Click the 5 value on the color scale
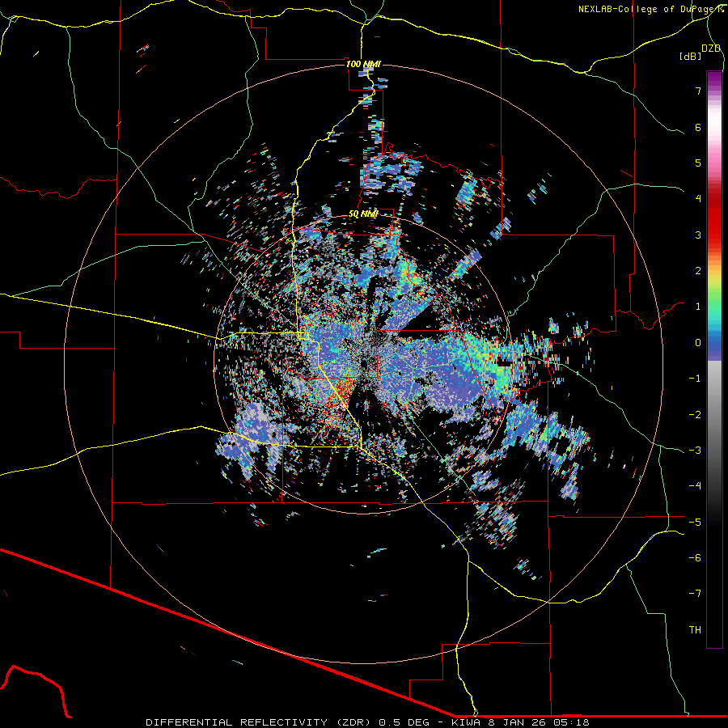The height and width of the screenshot is (728, 728). coord(698,163)
